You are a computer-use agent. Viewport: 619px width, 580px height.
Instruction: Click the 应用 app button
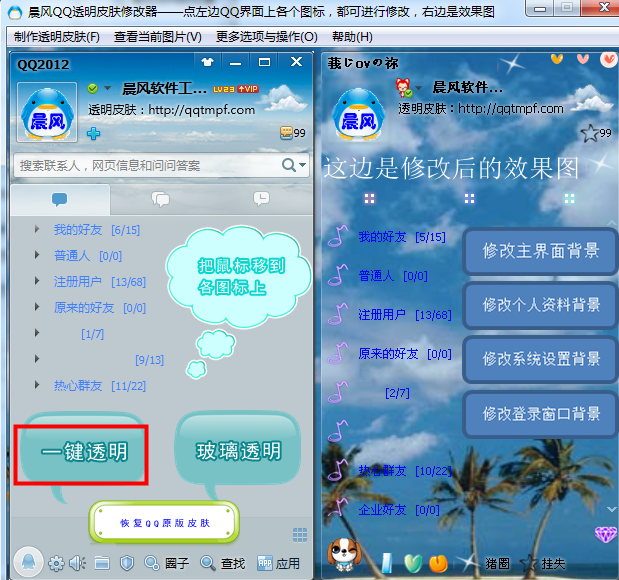pos(278,563)
